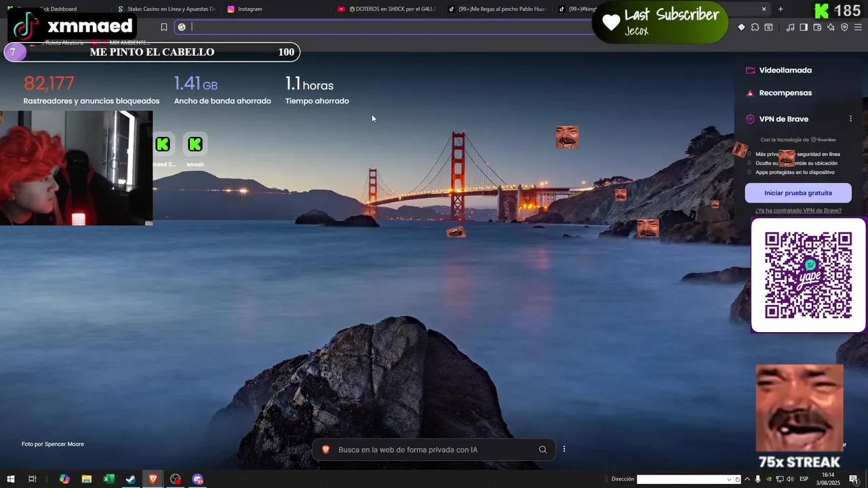The image size is (868, 488).
Task: Click Iniciar prueba gratuita button
Action: tap(798, 192)
